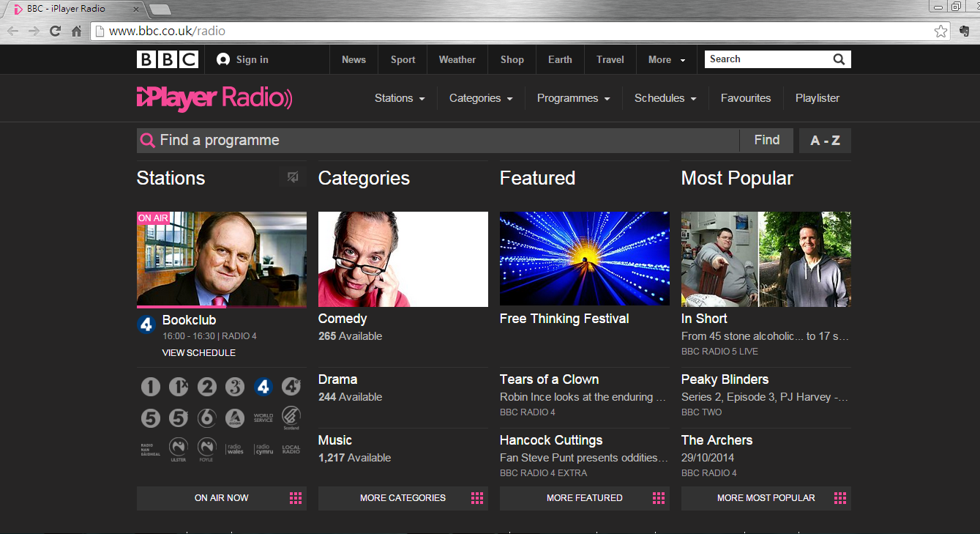Image resolution: width=980 pixels, height=534 pixels.
Task: Open Favourites in the navigation
Action: [746, 98]
